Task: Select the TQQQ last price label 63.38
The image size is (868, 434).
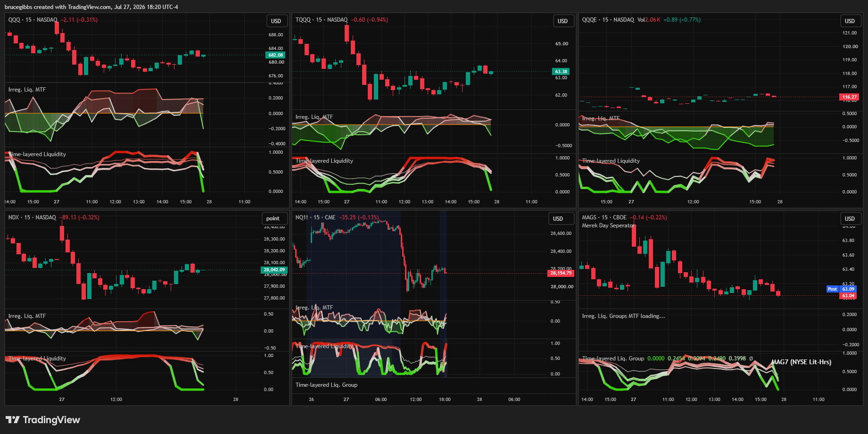Action: point(561,72)
